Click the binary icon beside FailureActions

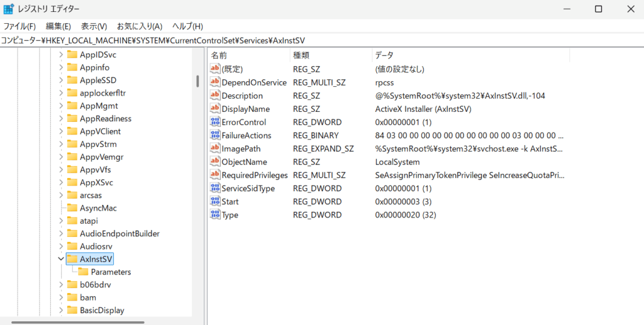tap(215, 136)
